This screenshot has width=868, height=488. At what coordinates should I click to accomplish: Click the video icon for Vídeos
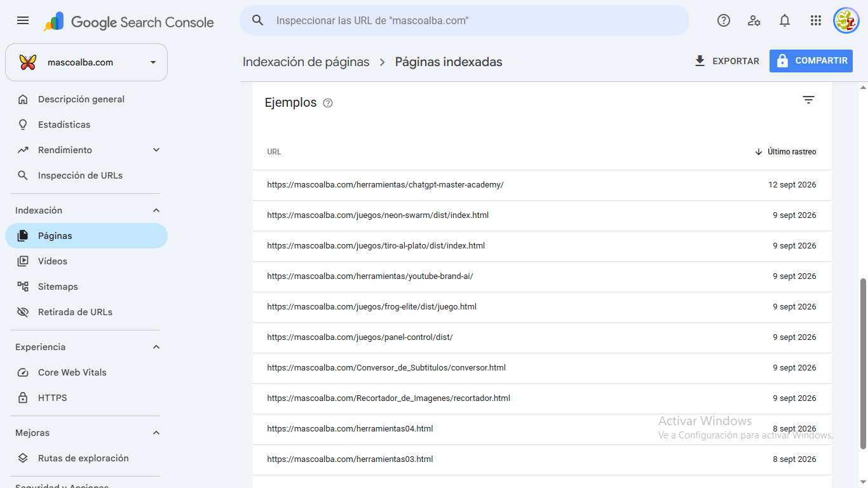click(23, 261)
